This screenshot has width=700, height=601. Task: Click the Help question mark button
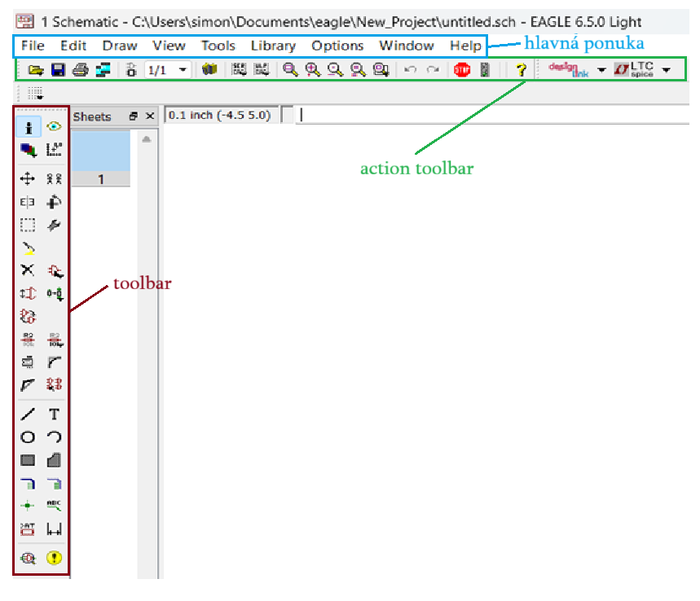521,69
